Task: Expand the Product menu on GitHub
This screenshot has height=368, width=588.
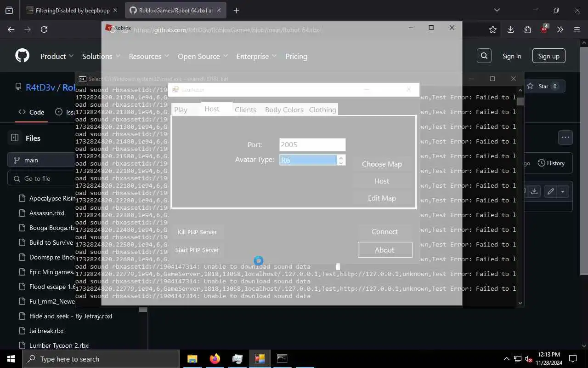Action: click(57, 56)
